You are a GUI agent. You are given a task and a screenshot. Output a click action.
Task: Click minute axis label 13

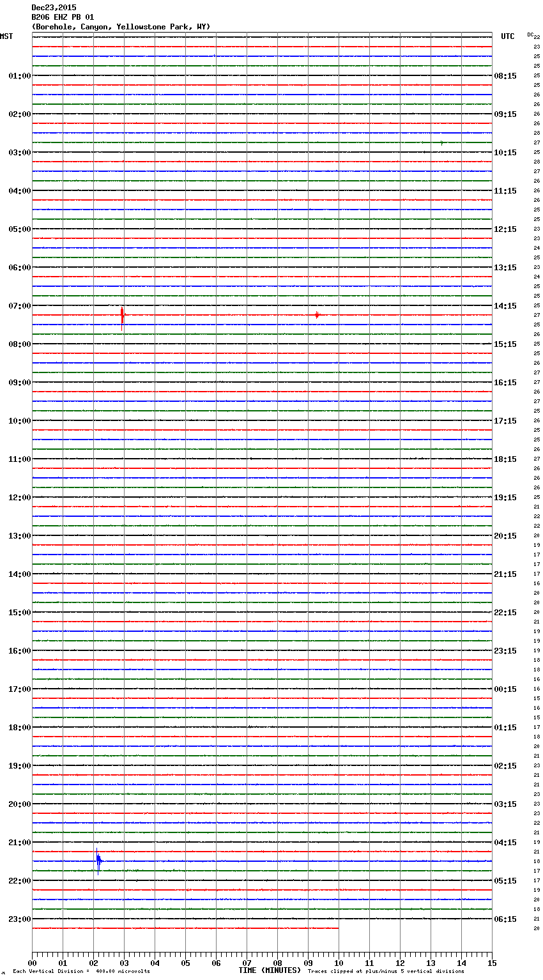tap(431, 963)
